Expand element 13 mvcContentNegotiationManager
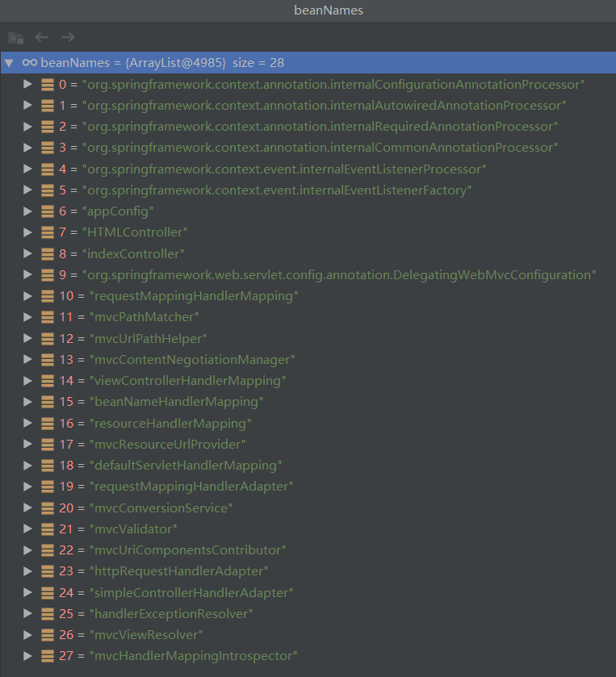 (27, 359)
